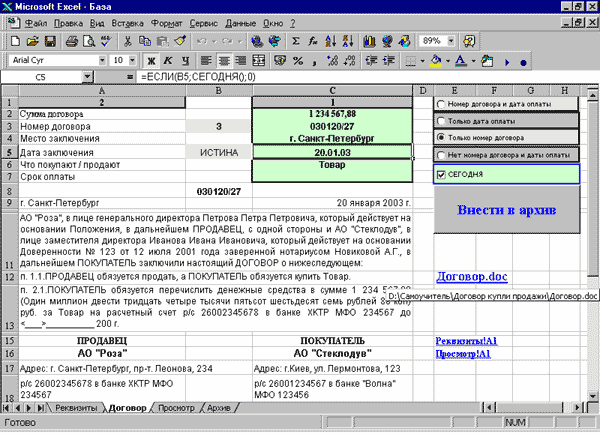Center text in cell
This screenshot has height=434, width=600.
coord(224,60)
